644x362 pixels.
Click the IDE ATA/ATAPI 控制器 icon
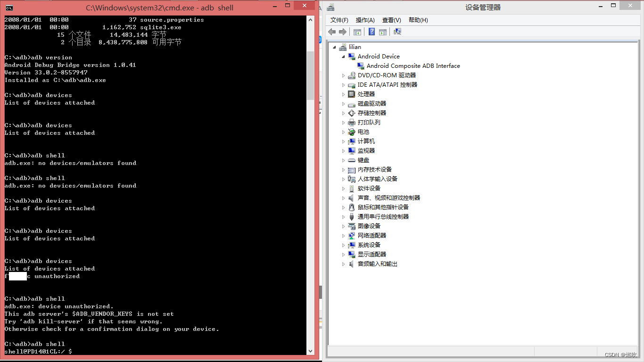[352, 85]
